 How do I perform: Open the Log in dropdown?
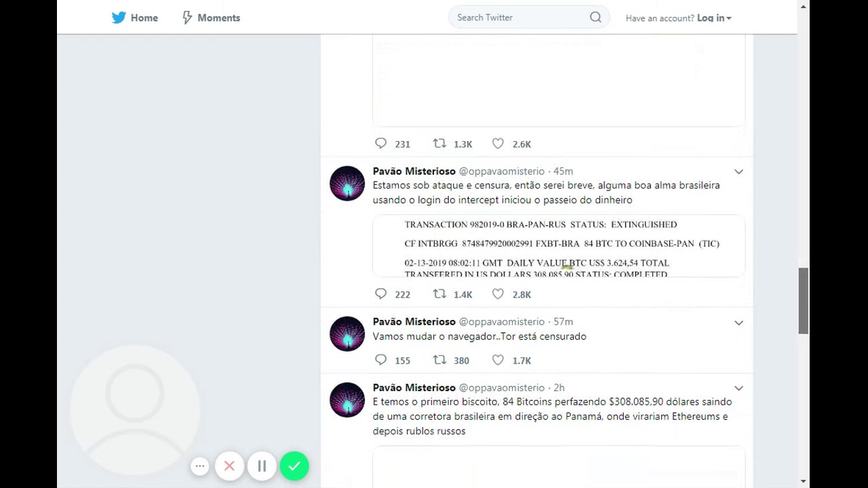coord(714,18)
